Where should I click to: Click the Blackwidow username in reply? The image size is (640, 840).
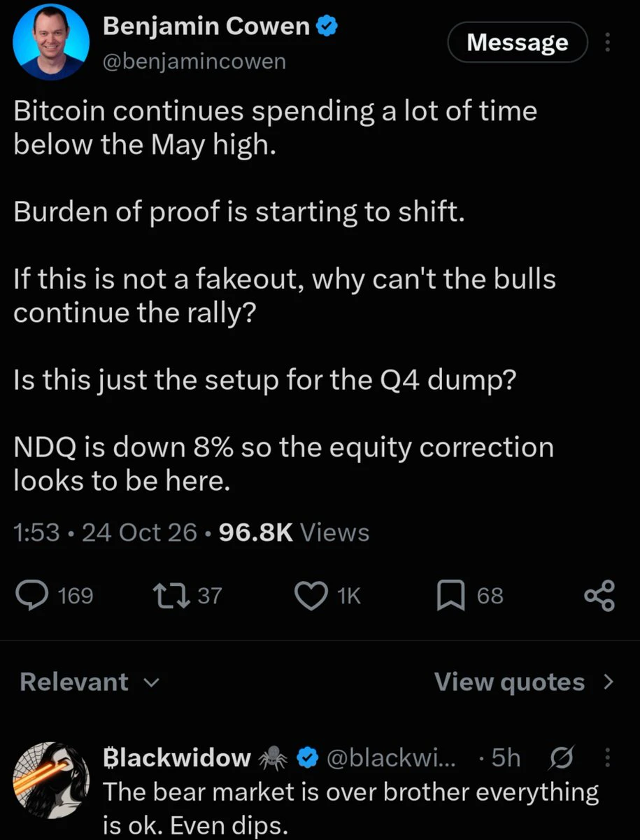point(178,757)
